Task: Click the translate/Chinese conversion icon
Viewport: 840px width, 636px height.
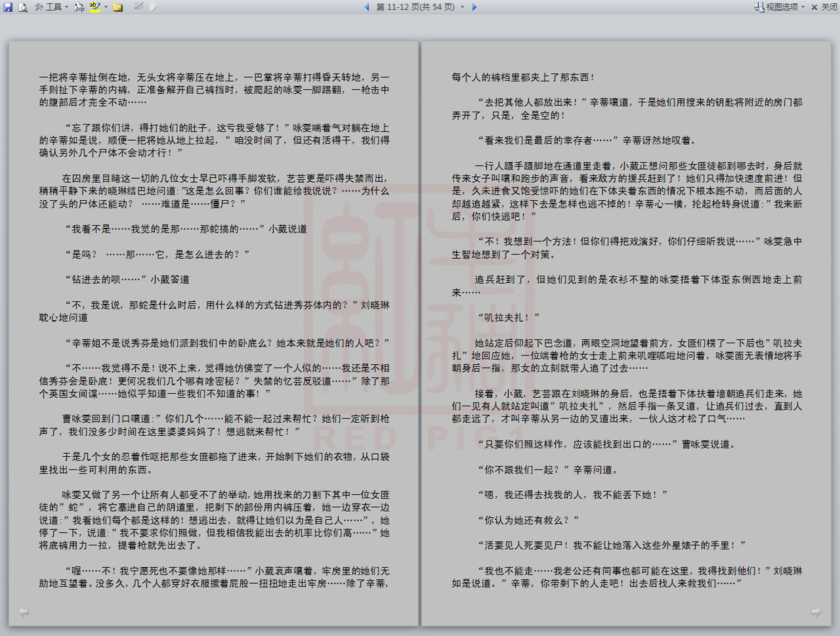Action: click(x=79, y=7)
